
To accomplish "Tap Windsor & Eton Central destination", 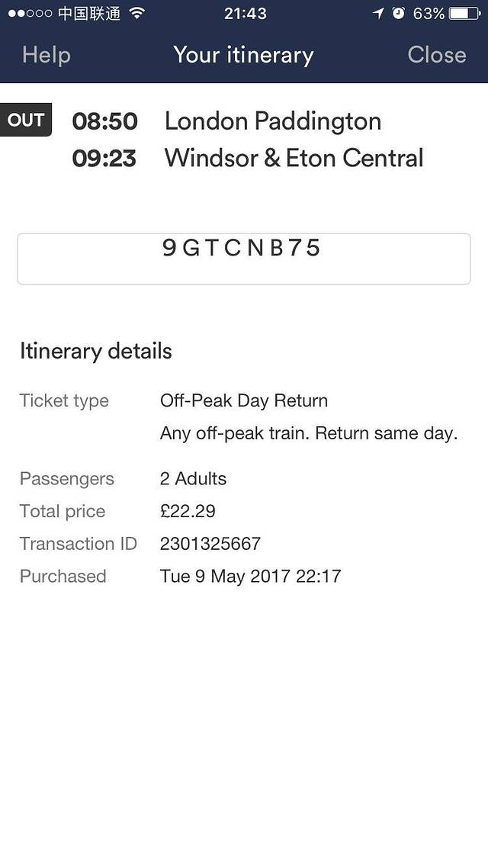I will (x=294, y=158).
